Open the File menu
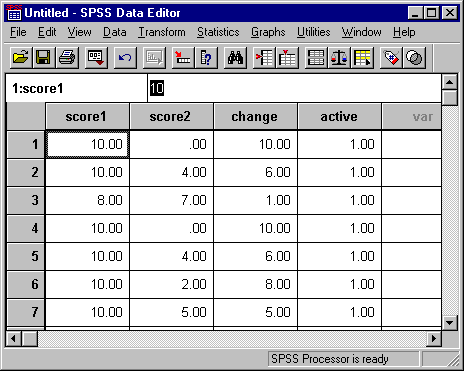Image resolution: width=464 pixels, height=371 pixels. (x=18, y=32)
